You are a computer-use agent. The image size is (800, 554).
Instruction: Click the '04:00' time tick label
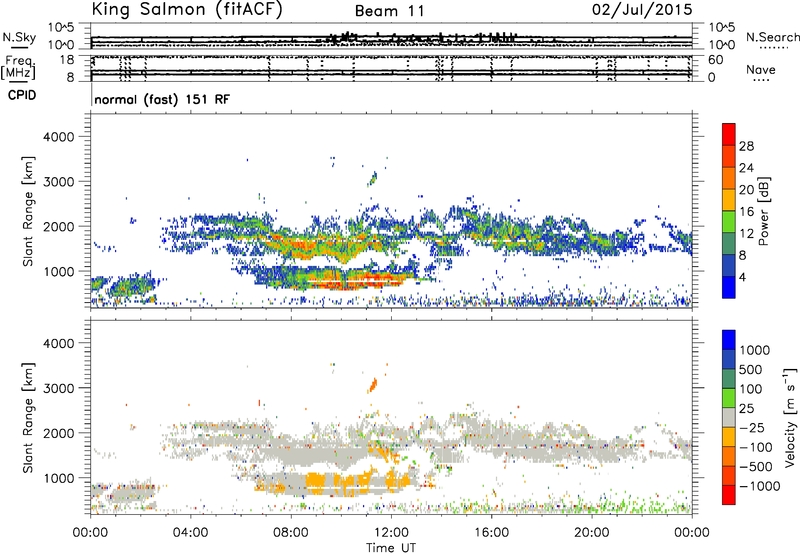pos(190,533)
